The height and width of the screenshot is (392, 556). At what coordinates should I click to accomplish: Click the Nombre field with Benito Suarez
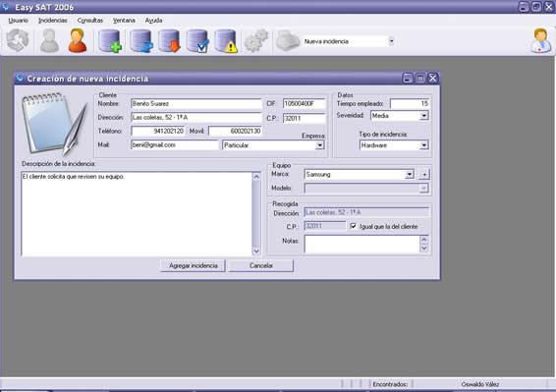pos(196,103)
